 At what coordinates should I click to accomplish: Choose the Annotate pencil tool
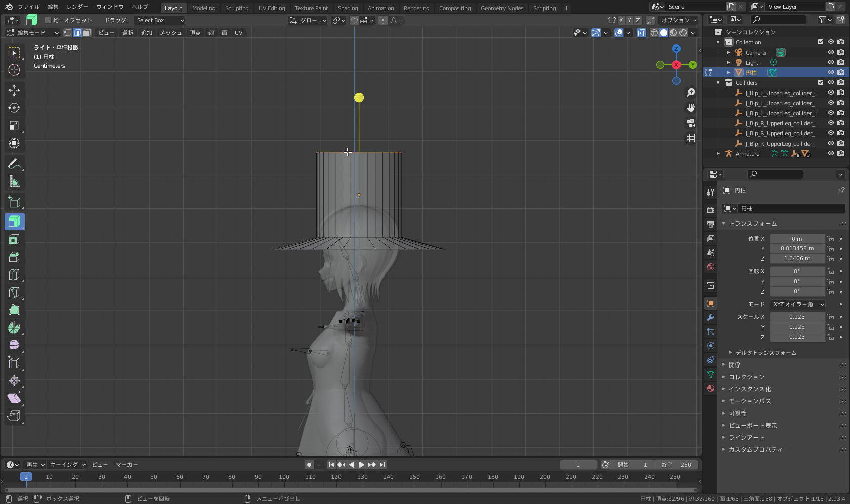coord(14,164)
